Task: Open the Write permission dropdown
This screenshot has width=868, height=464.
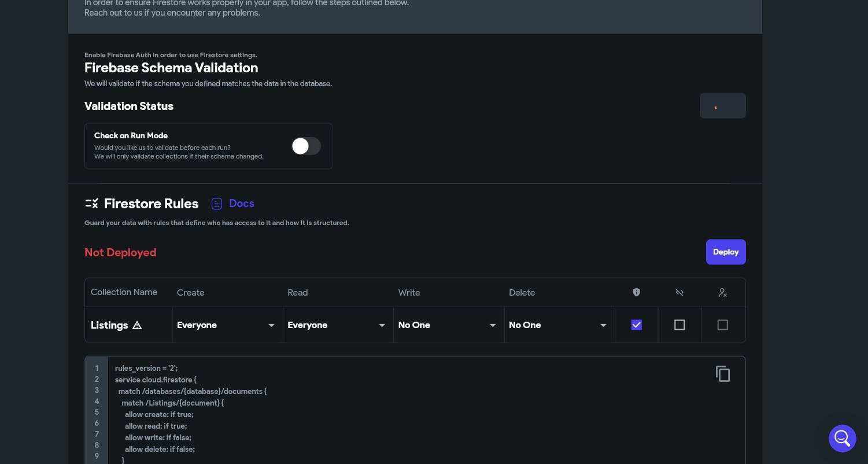Action: (x=448, y=325)
